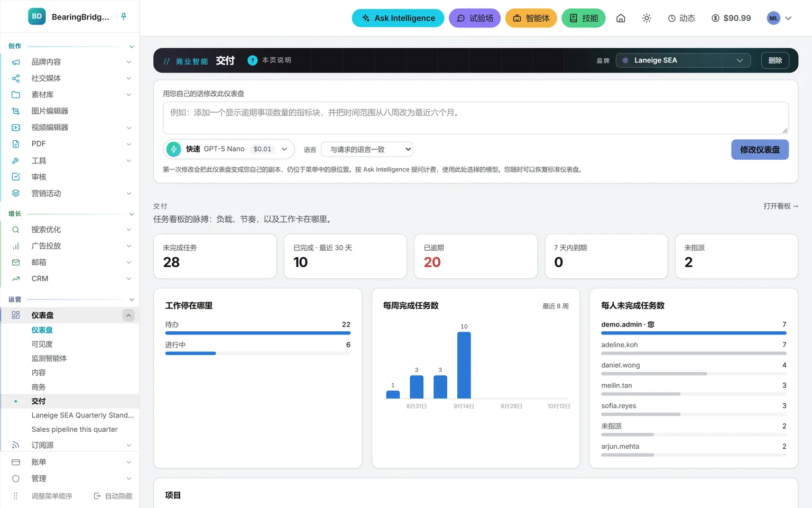Open the Laneige SEA brand dropdown
This screenshot has width=812, height=508.
683,60
